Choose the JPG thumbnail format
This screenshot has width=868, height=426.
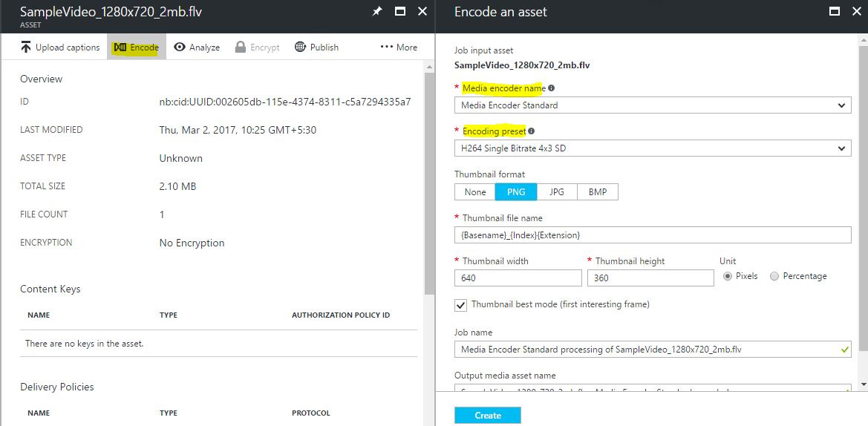[556, 192]
